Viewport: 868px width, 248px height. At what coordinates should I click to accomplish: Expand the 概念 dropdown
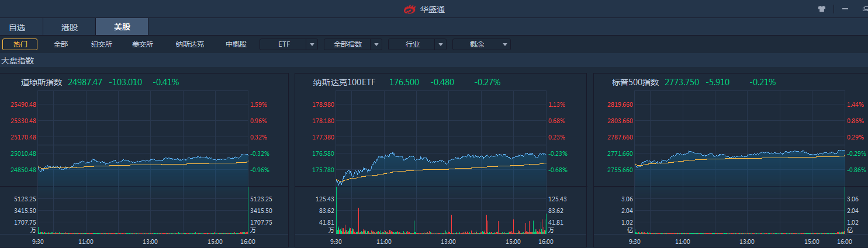(x=482, y=44)
